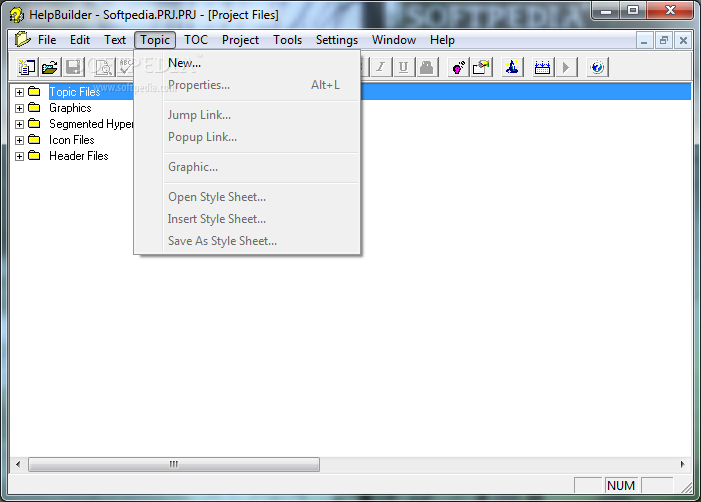This screenshot has height=502, width=701.
Task: Click the HelpBuilder title bar app icon
Action: pos(17,15)
